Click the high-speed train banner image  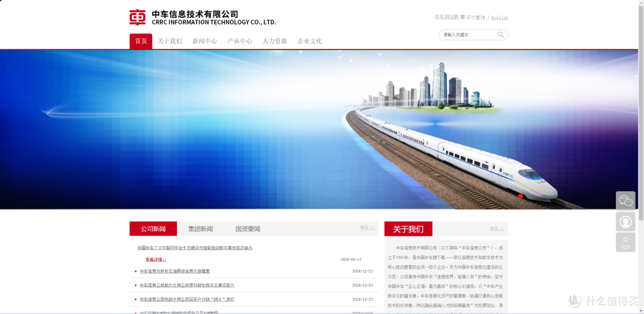coord(319,129)
